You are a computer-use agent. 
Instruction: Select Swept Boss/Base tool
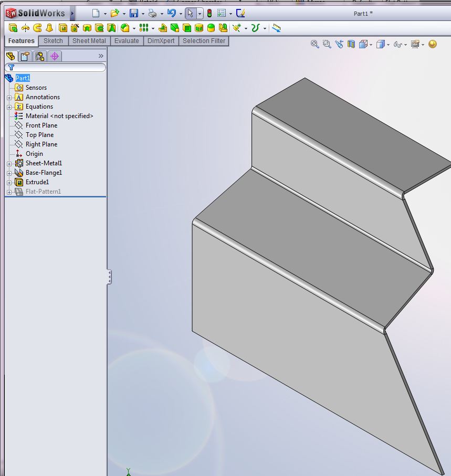(37, 28)
